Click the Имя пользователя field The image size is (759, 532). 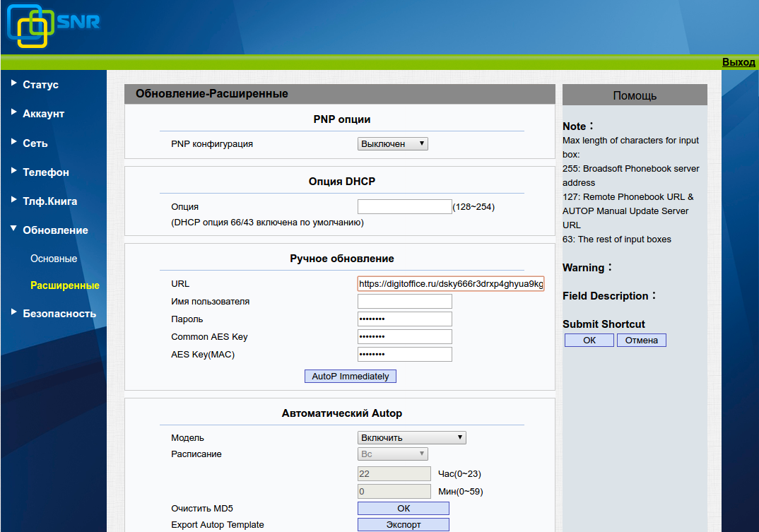coord(405,301)
